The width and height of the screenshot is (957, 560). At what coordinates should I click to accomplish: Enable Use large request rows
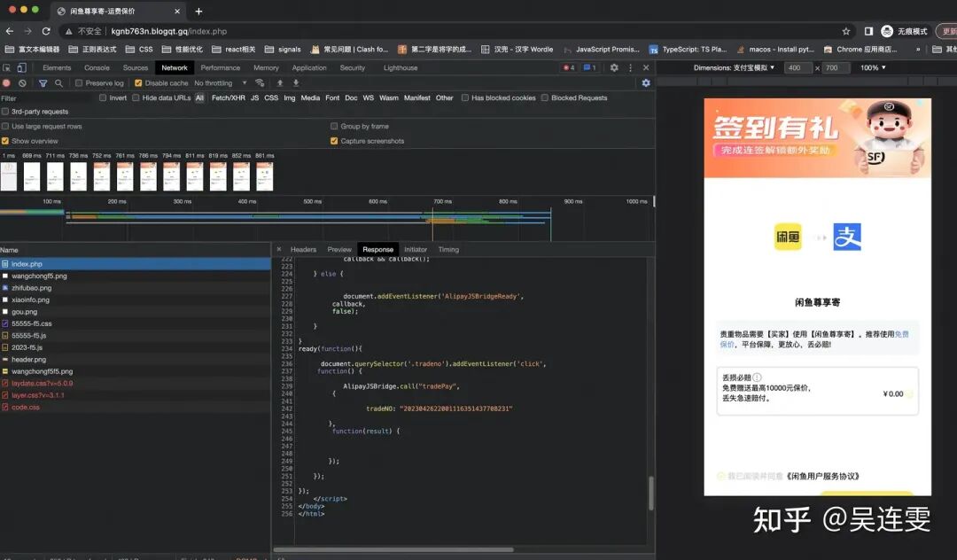[5, 127]
